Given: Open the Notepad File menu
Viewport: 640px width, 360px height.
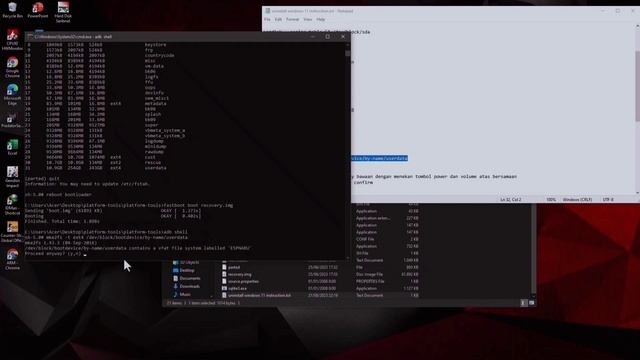Looking at the screenshot, I should pyautogui.click(x=267, y=20).
